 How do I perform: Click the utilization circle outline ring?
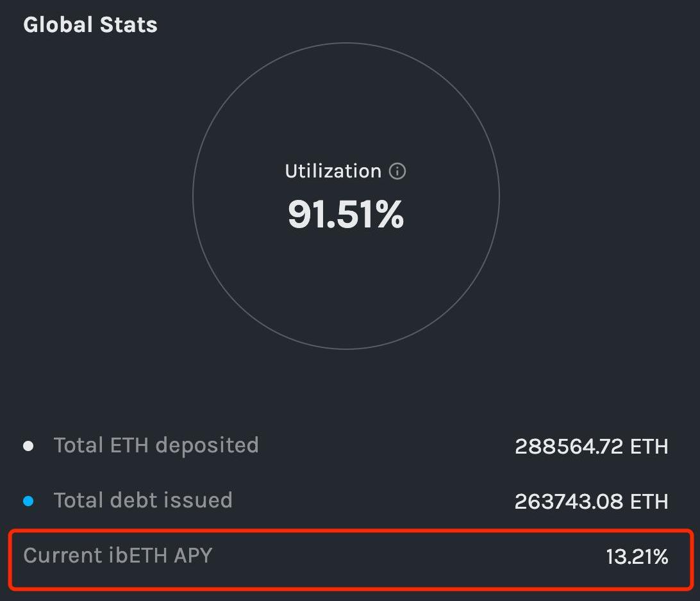346,44
